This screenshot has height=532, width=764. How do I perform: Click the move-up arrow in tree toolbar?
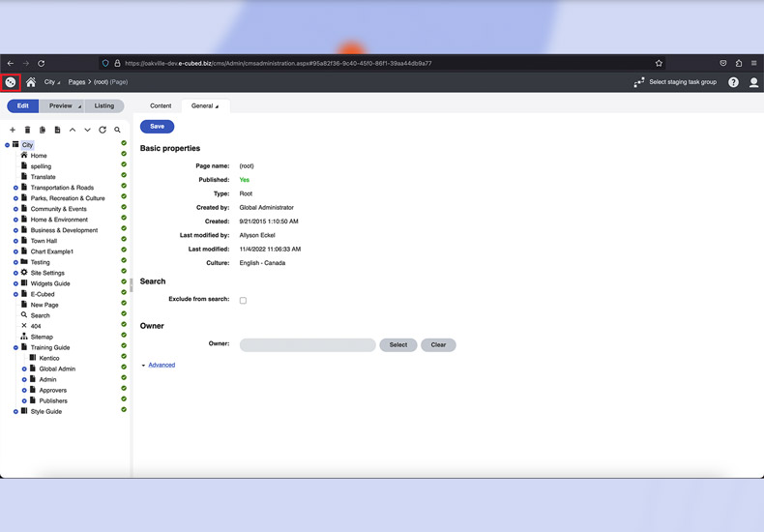[73, 130]
